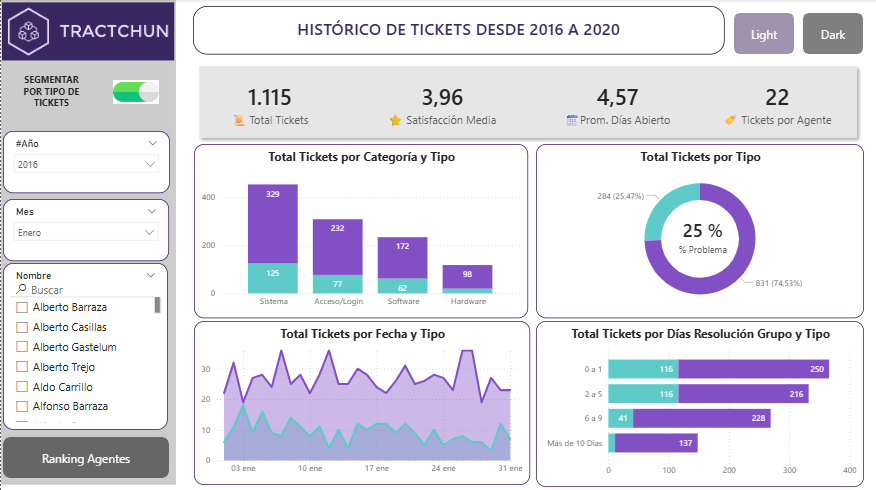This screenshot has height=490, width=876.
Task: Click the 3,96 satisfaction value
Action: click(x=442, y=98)
